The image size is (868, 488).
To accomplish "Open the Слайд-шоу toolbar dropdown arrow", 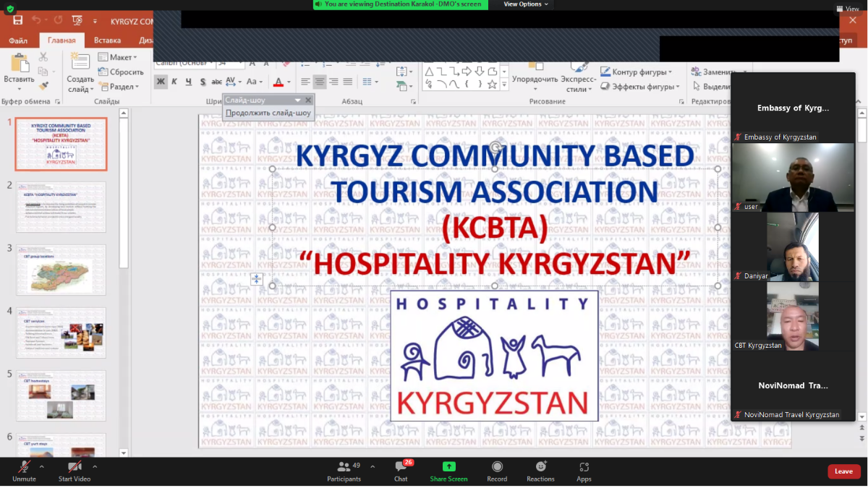I will (x=297, y=100).
